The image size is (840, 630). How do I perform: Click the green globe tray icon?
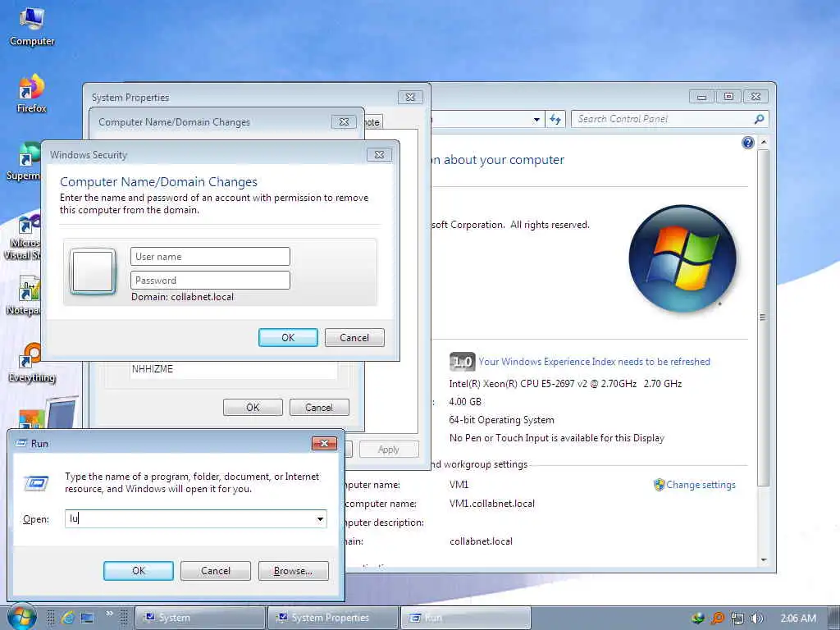point(697,619)
